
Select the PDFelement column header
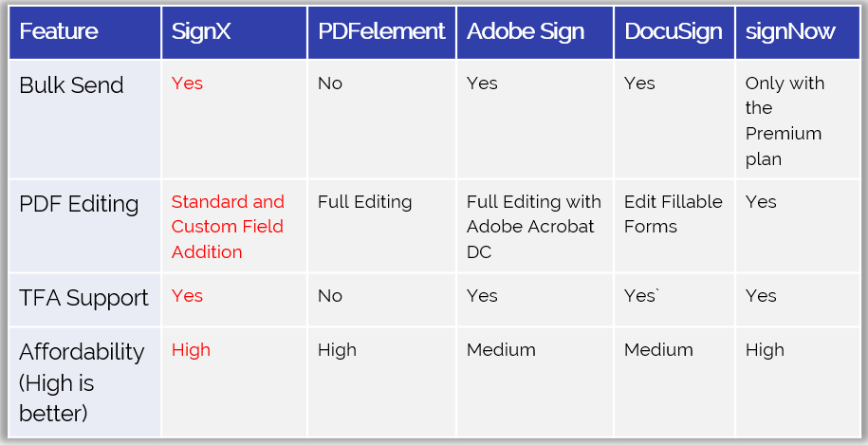pyautogui.click(x=381, y=32)
